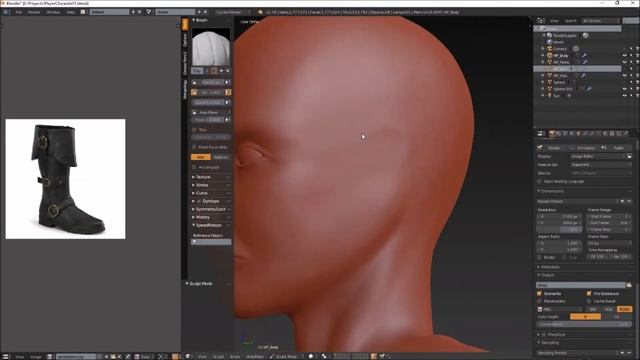Collapse the Dimensions panel
Image resolution: width=640 pixels, height=360 pixels.
553,191
